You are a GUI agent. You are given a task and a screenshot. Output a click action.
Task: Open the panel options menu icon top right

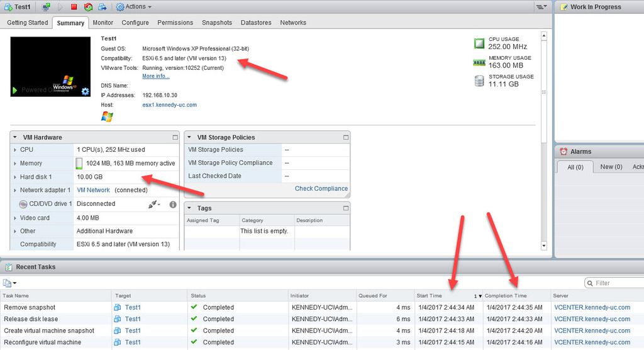(x=541, y=7)
